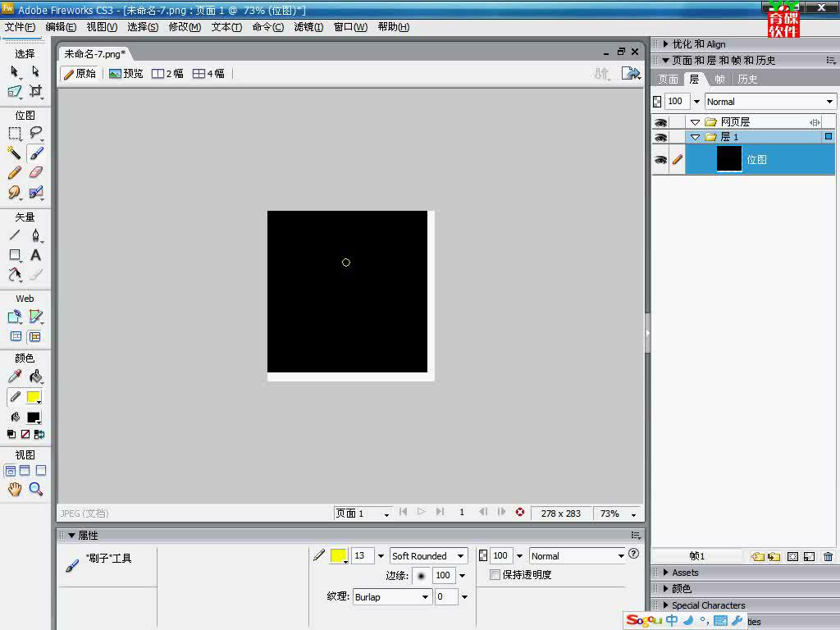Select the Paint Bucket tool
The height and width of the screenshot is (630, 840).
[x=35, y=377]
